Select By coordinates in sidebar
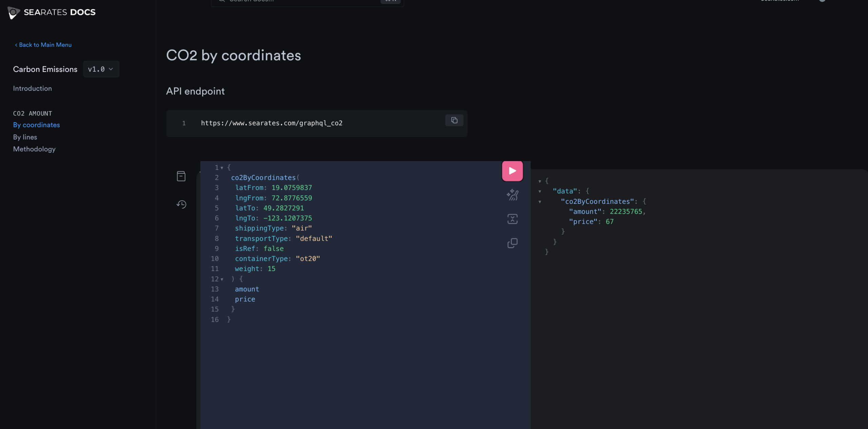Image resolution: width=868 pixels, height=429 pixels. [x=36, y=125]
